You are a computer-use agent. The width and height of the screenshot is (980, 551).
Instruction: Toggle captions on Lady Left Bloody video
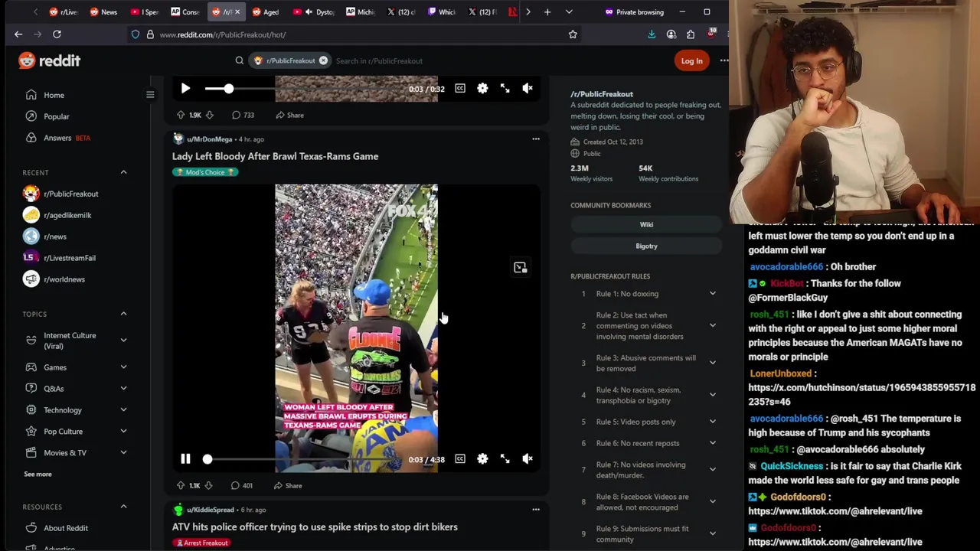pos(460,459)
